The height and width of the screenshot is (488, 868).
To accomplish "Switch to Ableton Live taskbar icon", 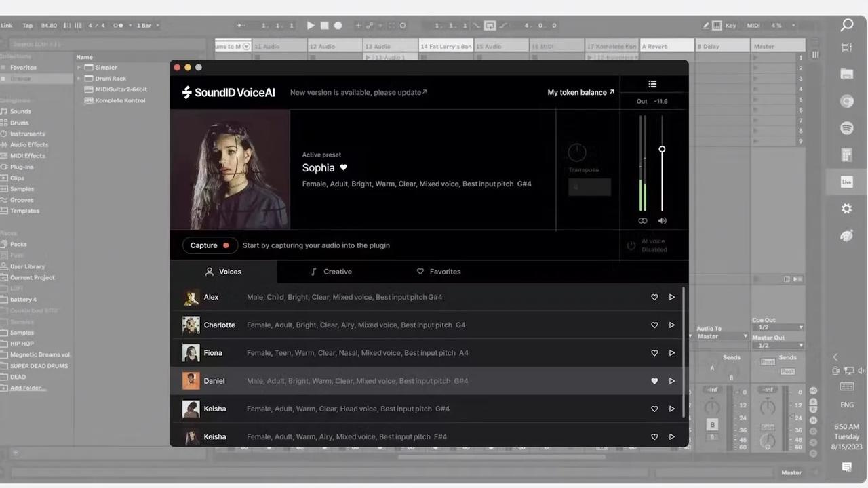I will tap(847, 182).
